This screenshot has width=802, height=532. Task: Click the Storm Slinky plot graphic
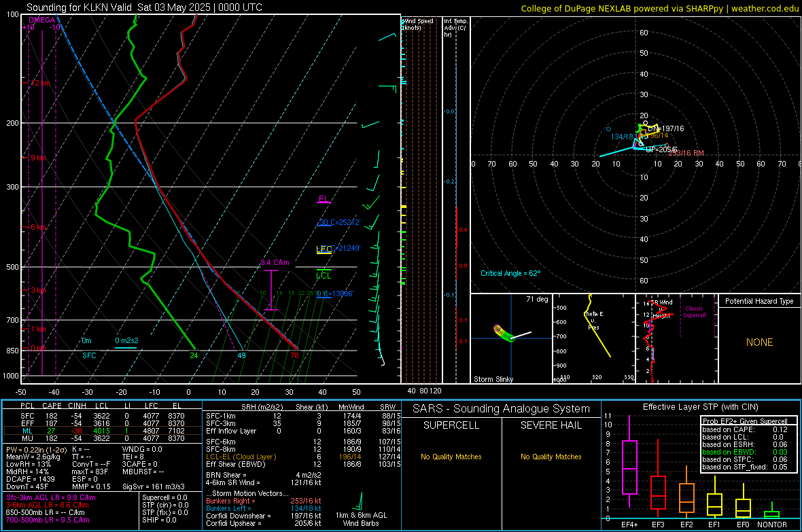pos(511,338)
